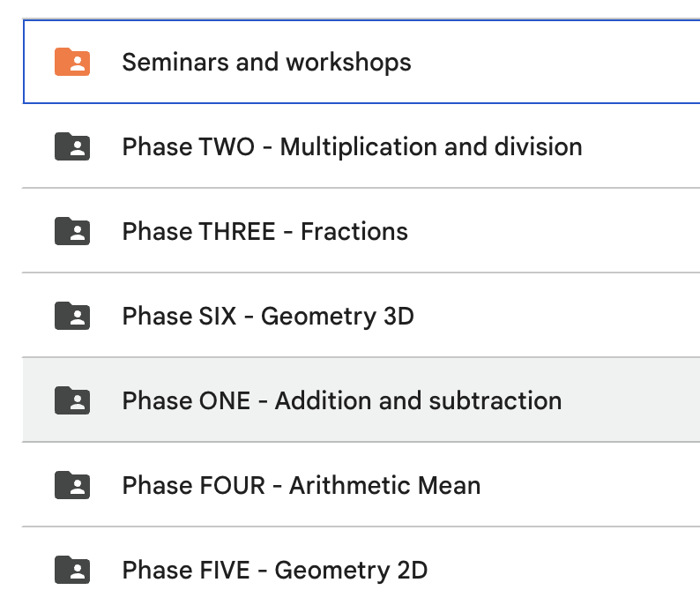The image size is (700, 605).
Task: Select Phase TWO - Multiplication and division label
Action: [353, 147]
